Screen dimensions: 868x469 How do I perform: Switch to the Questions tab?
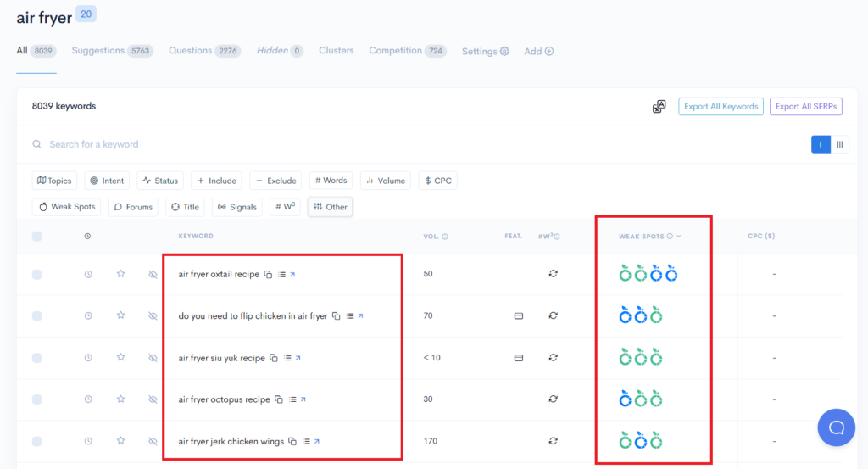(205, 51)
